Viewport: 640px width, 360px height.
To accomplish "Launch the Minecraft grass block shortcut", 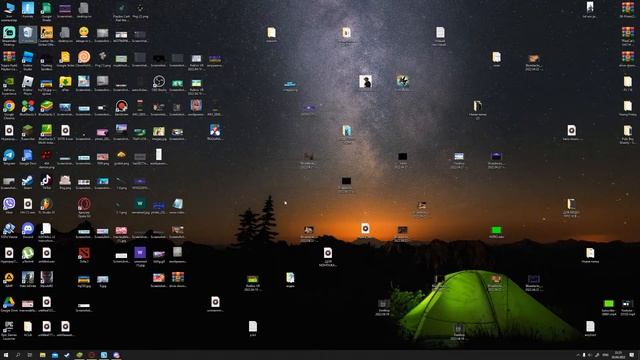I will click(x=28, y=131).
